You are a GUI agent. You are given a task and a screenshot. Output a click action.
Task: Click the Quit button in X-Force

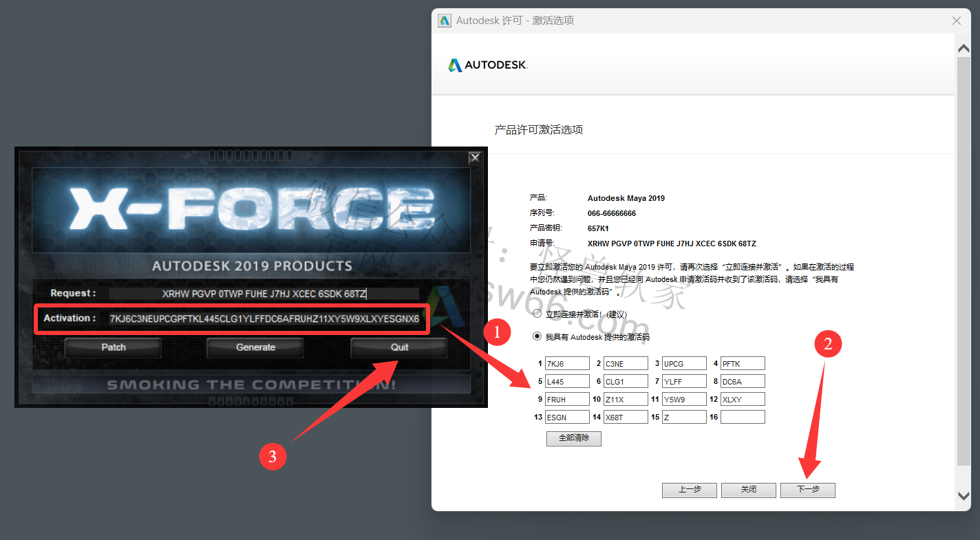[x=400, y=347]
